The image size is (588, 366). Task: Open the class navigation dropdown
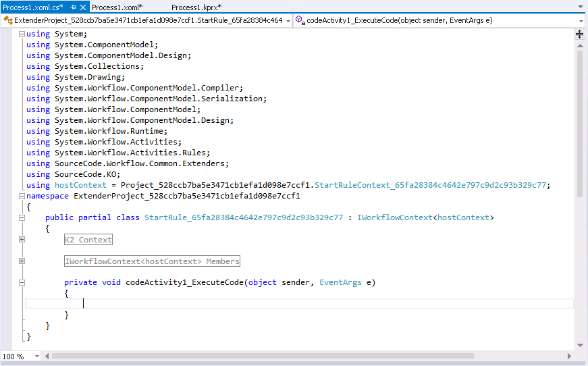click(288, 21)
